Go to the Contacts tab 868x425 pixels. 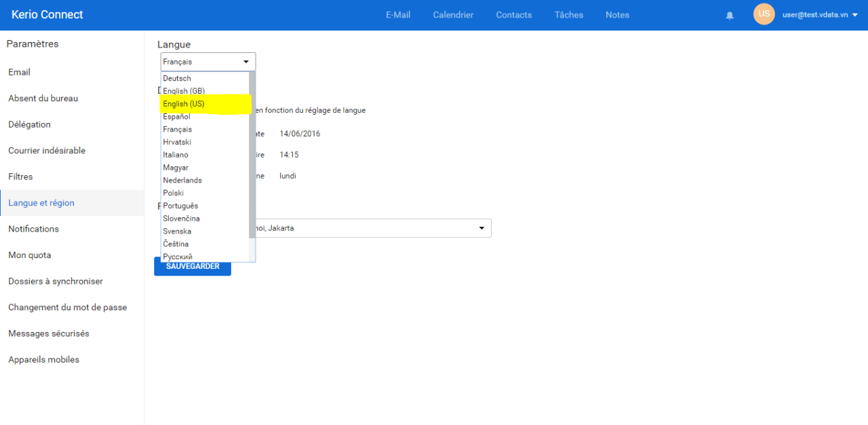[x=513, y=15]
